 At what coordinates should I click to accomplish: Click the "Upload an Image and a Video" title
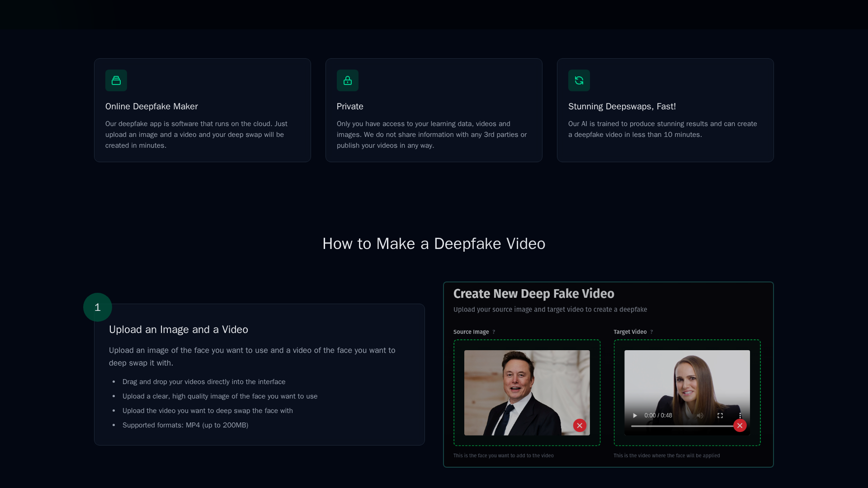click(x=179, y=329)
